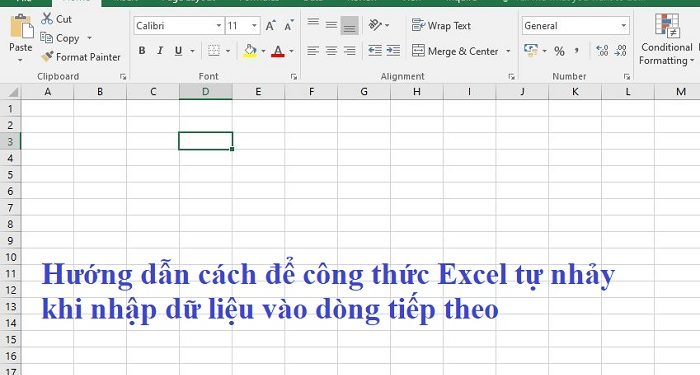The width and height of the screenshot is (700, 375).
Task: Click Merge & Center button
Action: [455, 51]
